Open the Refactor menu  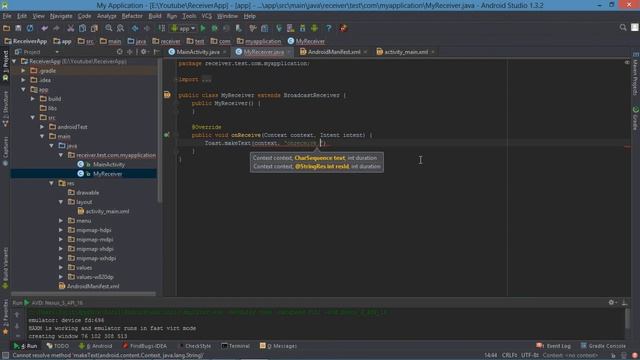click(132, 16)
